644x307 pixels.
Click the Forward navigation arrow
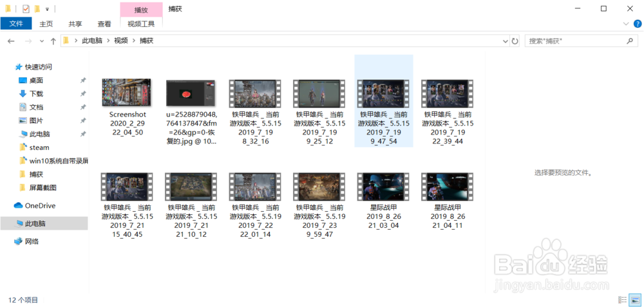(28, 41)
